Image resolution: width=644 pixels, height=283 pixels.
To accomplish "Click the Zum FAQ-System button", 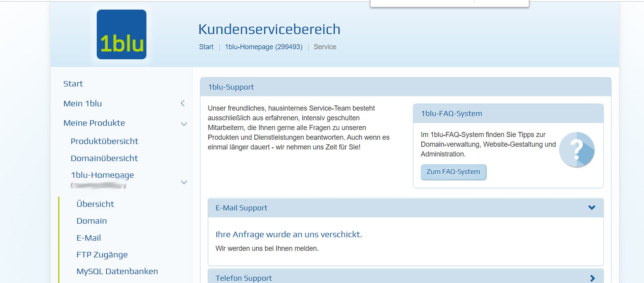I will point(453,172).
